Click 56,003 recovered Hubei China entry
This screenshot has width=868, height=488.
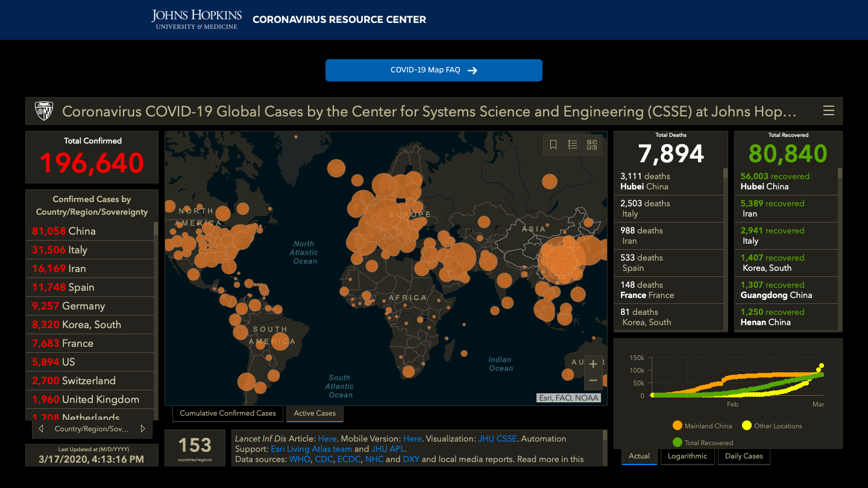click(786, 182)
